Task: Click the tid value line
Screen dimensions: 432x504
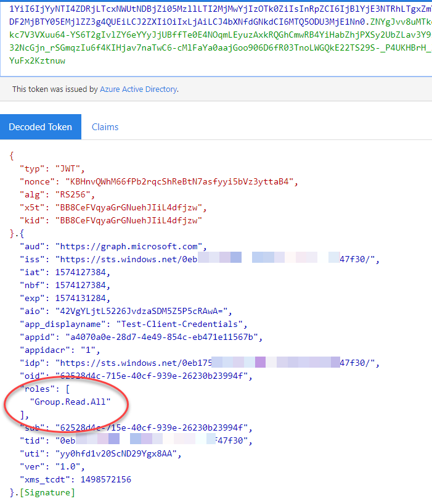Action: pyautogui.click(x=136, y=440)
